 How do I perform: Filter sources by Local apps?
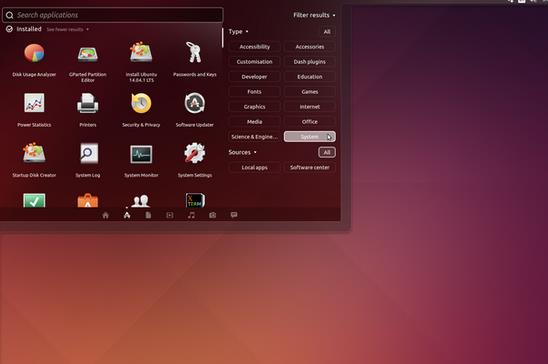(x=254, y=168)
